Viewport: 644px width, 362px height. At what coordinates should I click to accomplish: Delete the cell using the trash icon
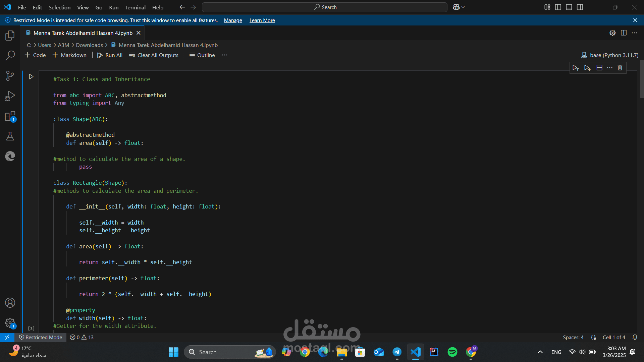620,68
